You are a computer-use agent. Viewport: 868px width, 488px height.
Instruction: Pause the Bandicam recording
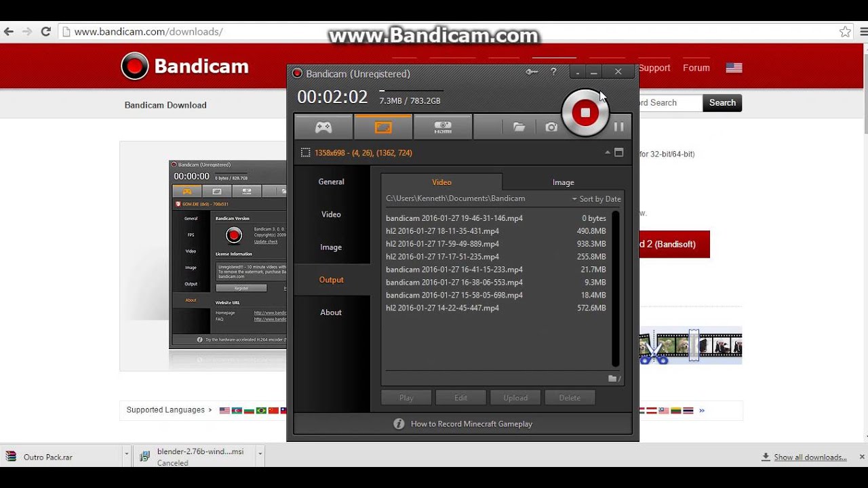pos(618,127)
